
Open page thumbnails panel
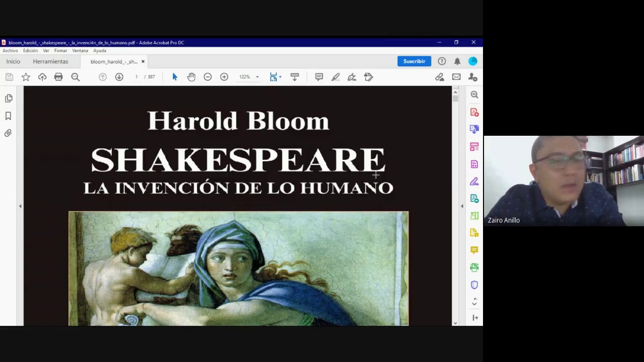pyautogui.click(x=9, y=99)
